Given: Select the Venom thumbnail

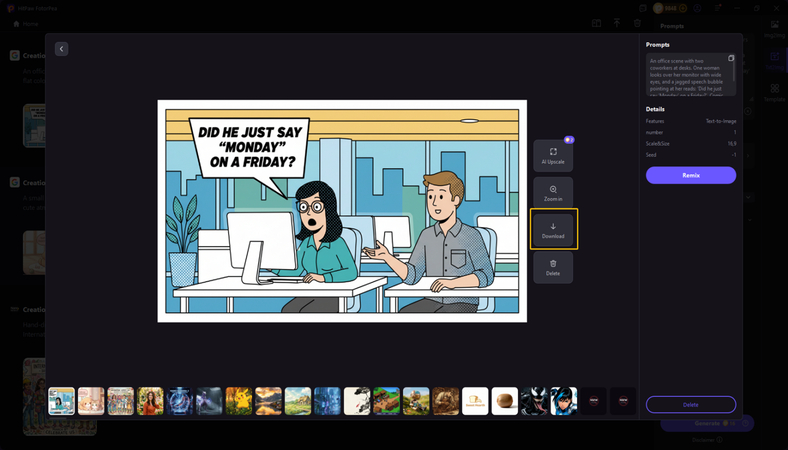Looking at the screenshot, I should coord(534,401).
